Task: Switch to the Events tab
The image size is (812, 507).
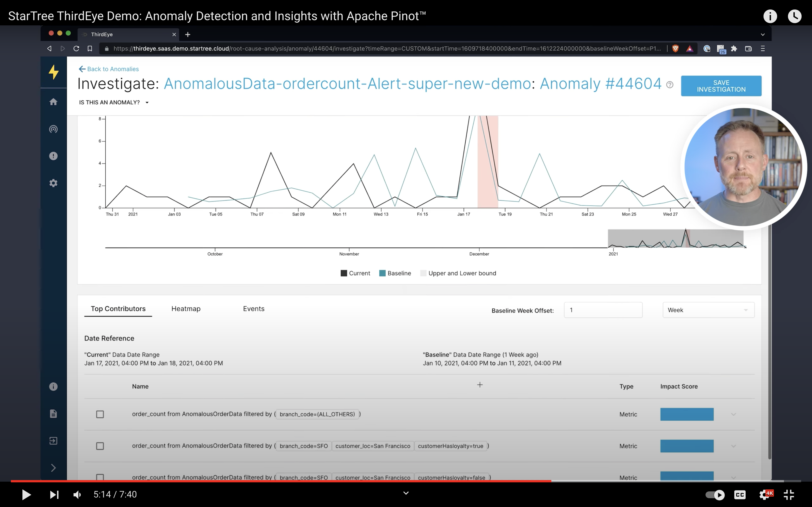Action: (x=254, y=309)
